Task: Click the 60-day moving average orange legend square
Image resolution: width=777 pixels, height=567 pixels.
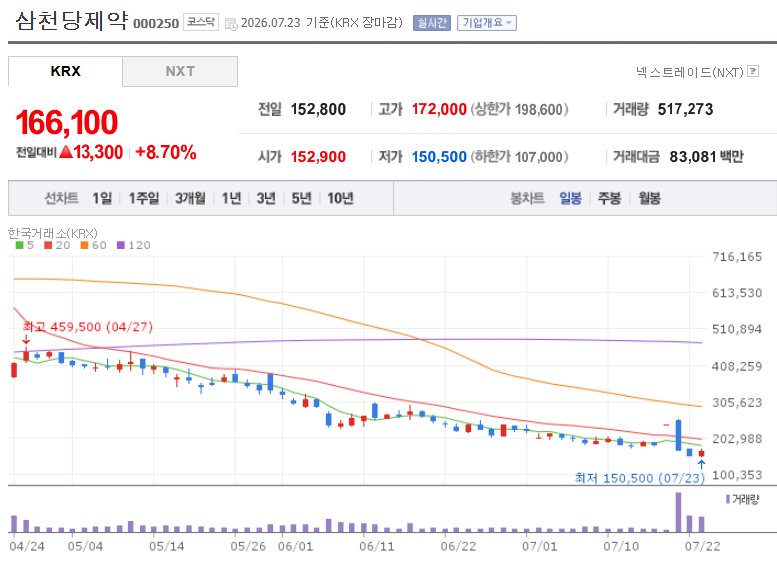Action: pos(84,245)
